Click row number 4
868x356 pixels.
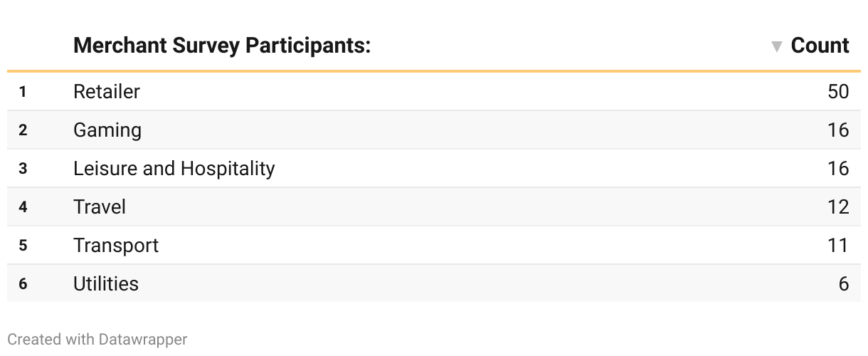[x=23, y=207]
